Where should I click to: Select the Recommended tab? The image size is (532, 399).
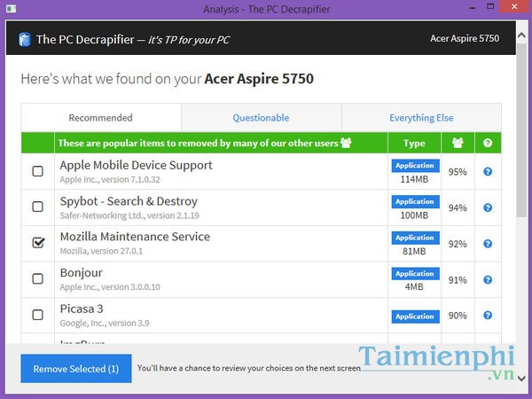pyautogui.click(x=100, y=118)
